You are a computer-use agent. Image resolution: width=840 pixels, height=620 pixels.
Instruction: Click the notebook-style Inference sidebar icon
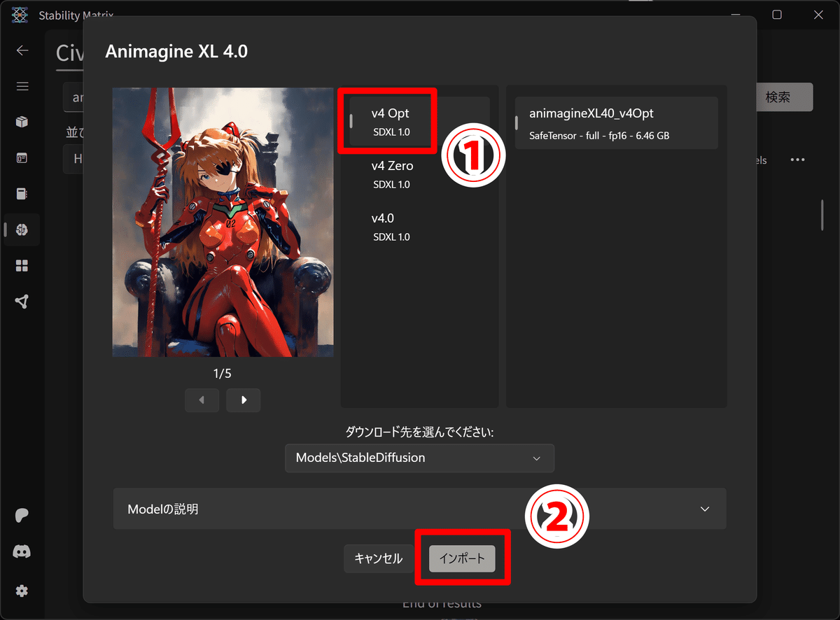22,193
